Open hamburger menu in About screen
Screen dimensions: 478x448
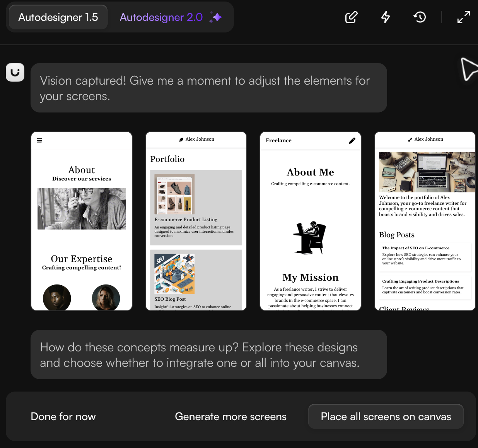pyautogui.click(x=39, y=140)
